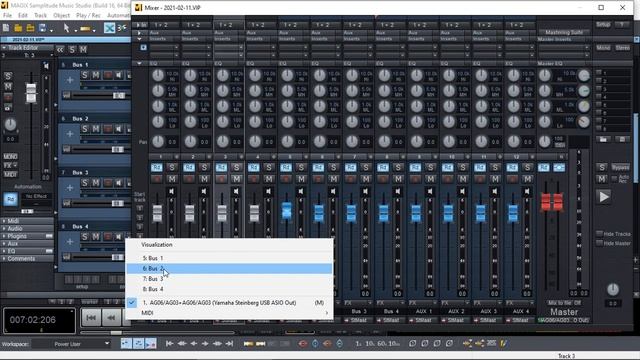Image resolution: width=640 pixels, height=360 pixels.
Task: Click the Stereo button in Mixer master
Action: [x=622, y=48]
